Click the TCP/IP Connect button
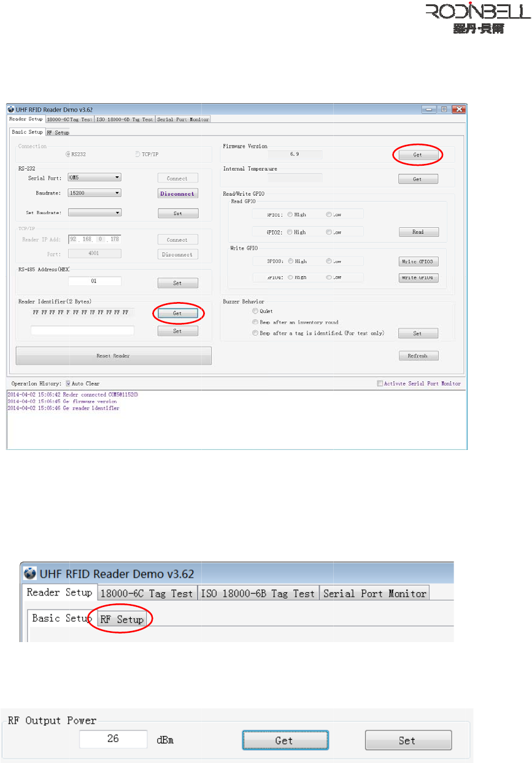Screen dimensions: 532x763 tap(178, 240)
